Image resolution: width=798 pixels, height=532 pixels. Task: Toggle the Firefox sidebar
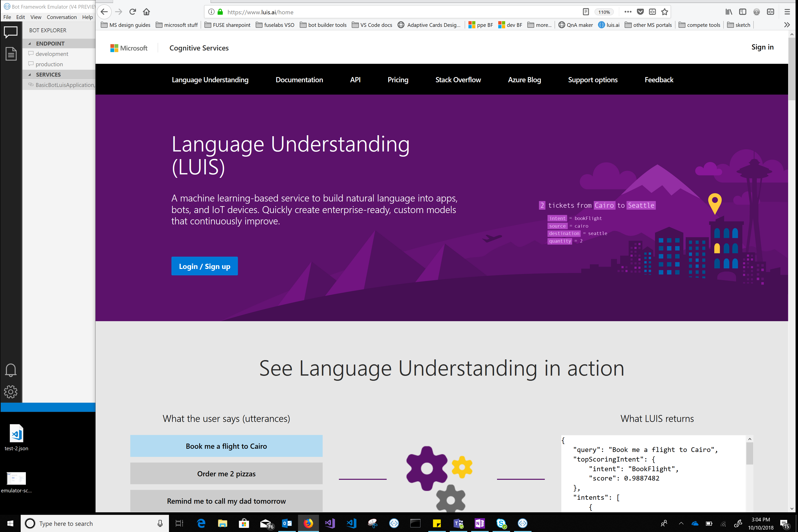tap(743, 12)
